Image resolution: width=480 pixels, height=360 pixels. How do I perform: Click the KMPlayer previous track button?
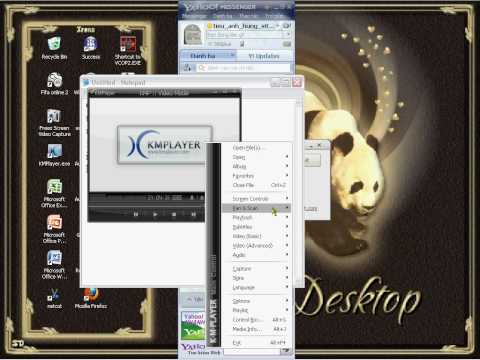[136, 214]
